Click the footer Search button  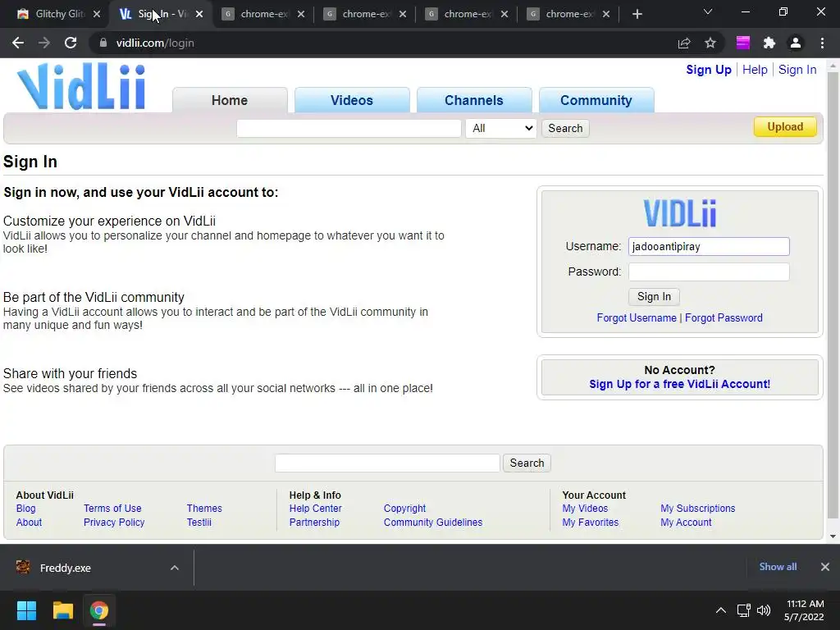click(527, 463)
